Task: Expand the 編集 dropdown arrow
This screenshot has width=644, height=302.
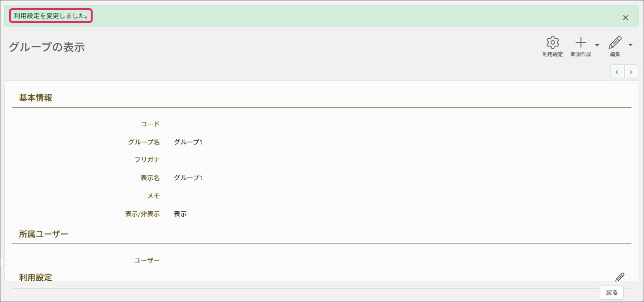Action: coord(630,45)
